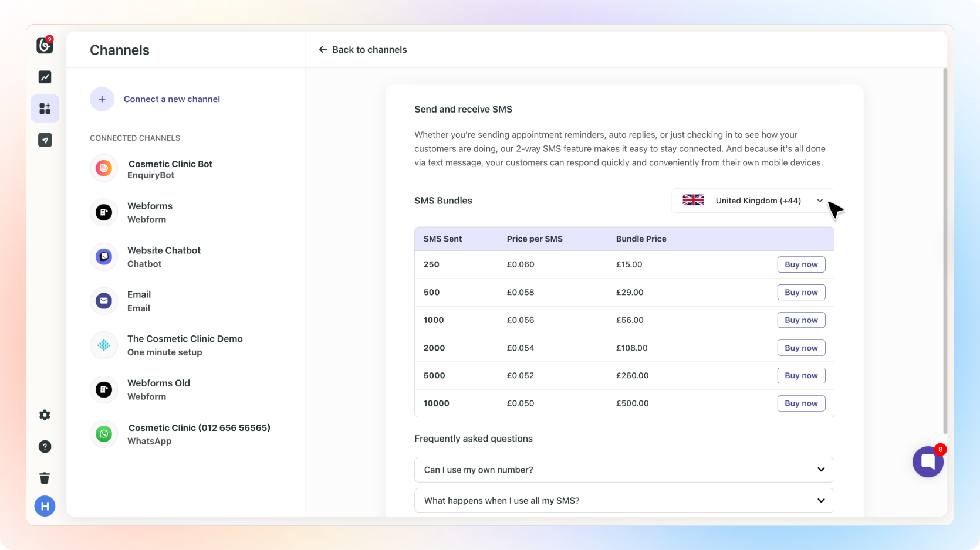Buy the 10000 SMS bundle
This screenshot has width=980, height=550.
point(801,403)
